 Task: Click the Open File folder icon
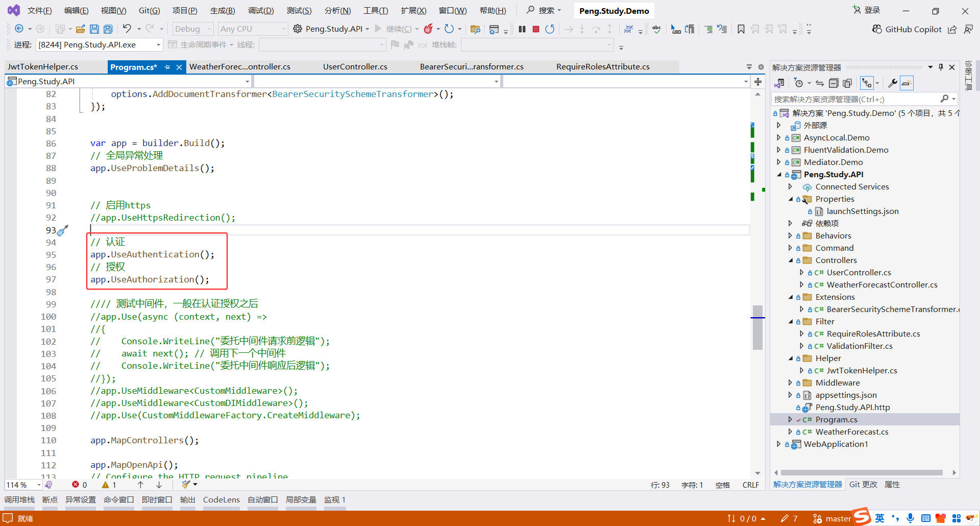pos(80,29)
